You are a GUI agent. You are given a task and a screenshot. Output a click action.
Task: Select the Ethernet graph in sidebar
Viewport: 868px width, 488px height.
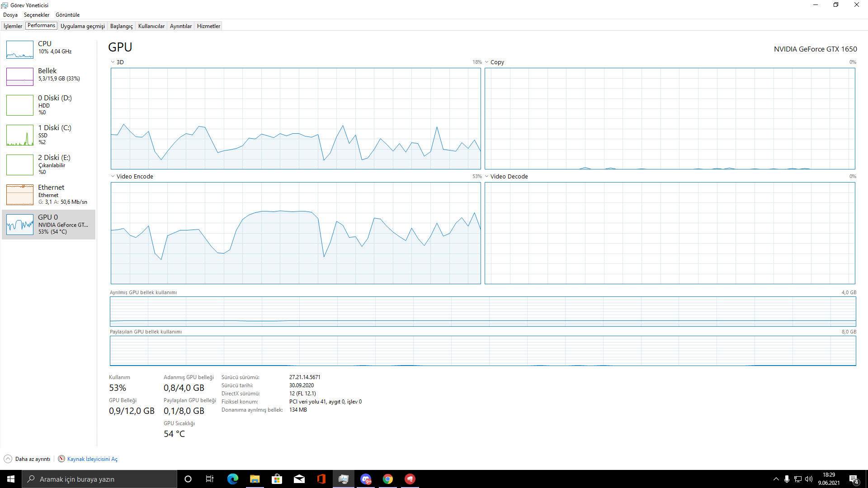coord(20,194)
